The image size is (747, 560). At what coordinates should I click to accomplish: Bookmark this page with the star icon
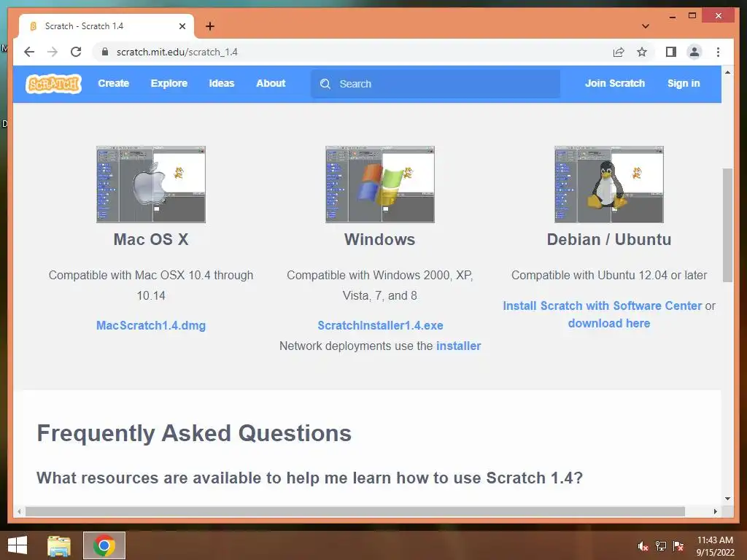point(642,52)
